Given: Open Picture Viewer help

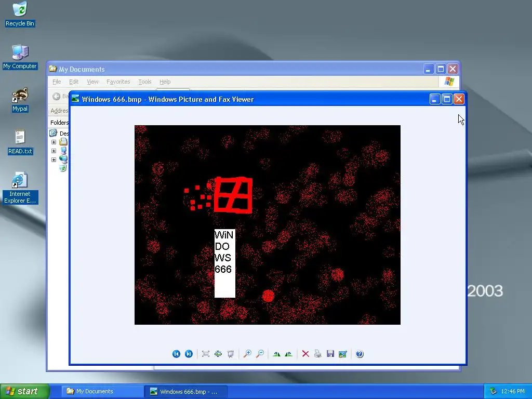Looking at the screenshot, I should point(360,354).
